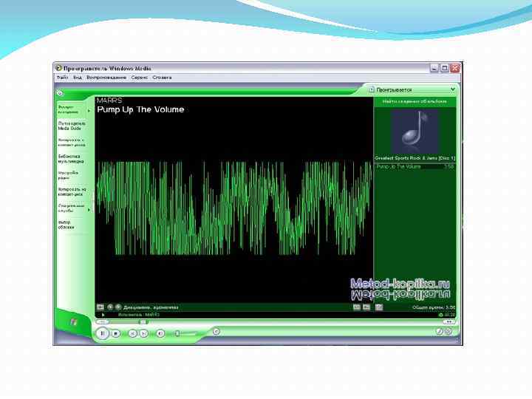Click the small play status indicator

point(103,315)
